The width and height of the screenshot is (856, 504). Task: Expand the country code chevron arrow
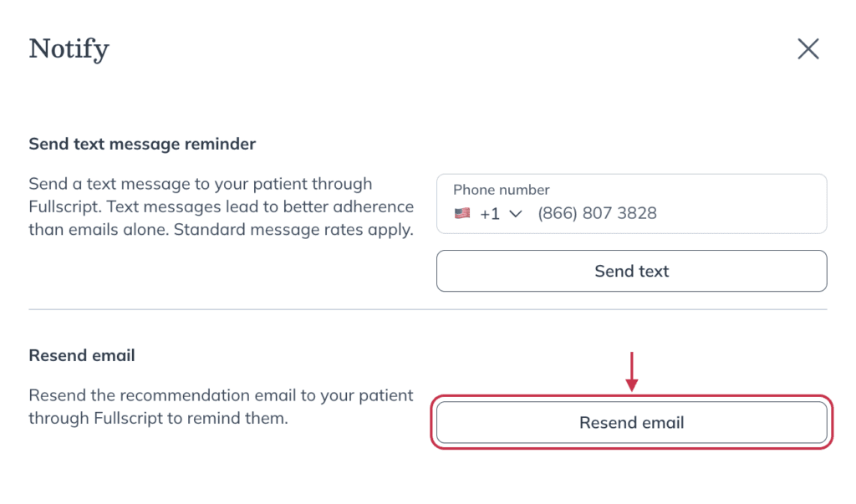pyautogui.click(x=515, y=213)
